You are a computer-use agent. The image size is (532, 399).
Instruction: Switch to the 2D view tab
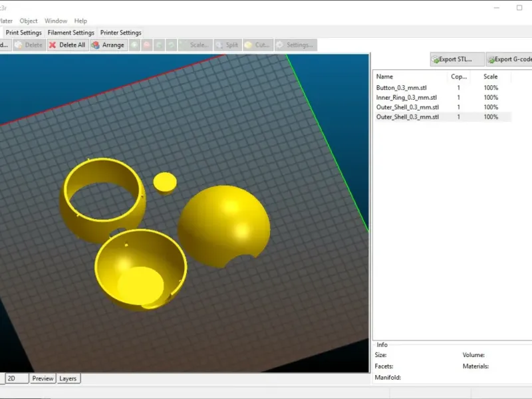[x=16, y=378]
